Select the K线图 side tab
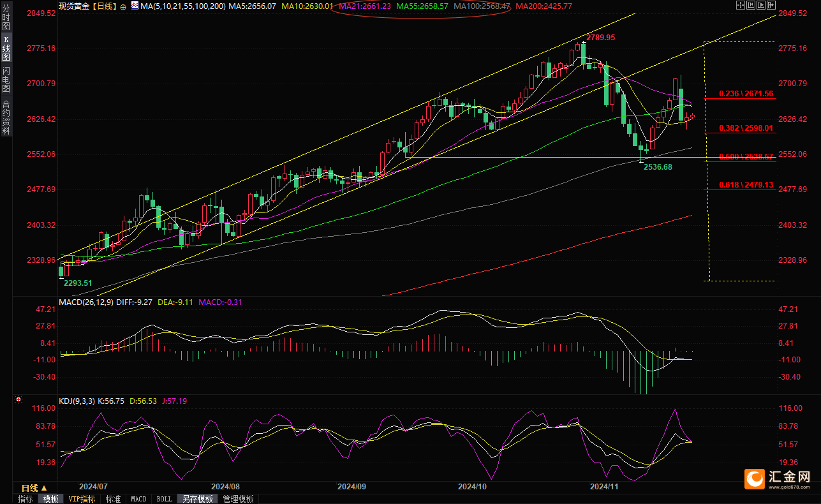The image size is (821, 504). tap(6, 48)
